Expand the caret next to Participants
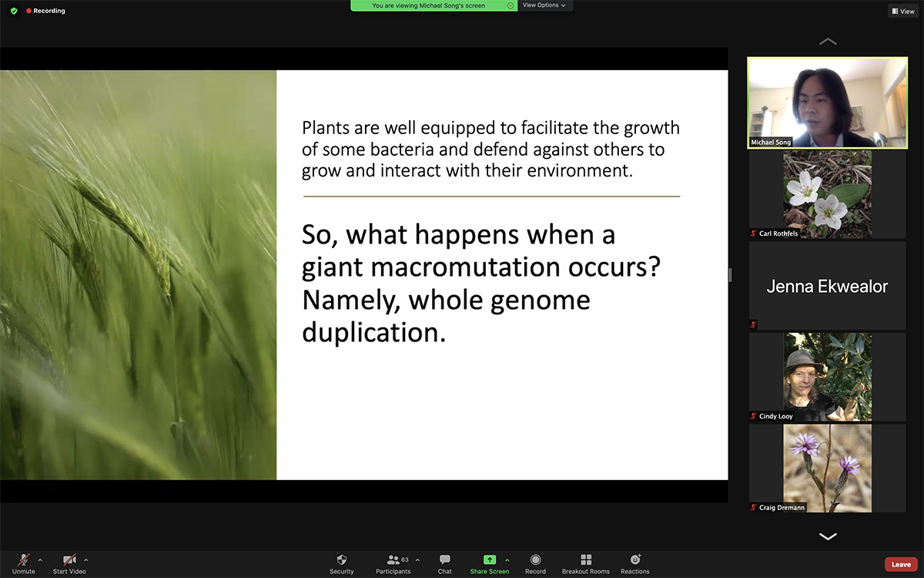The image size is (924, 578). (417, 560)
